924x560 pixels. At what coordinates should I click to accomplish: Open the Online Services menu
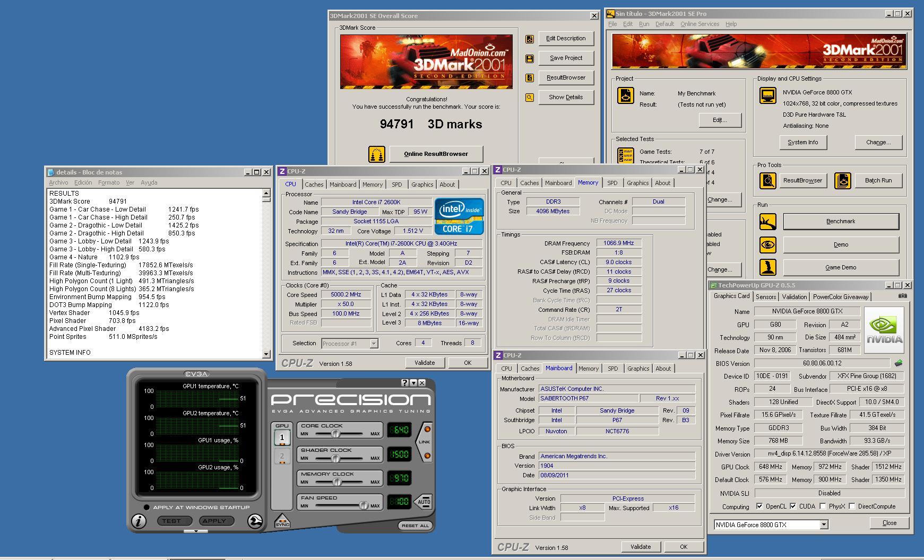point(700,24)
